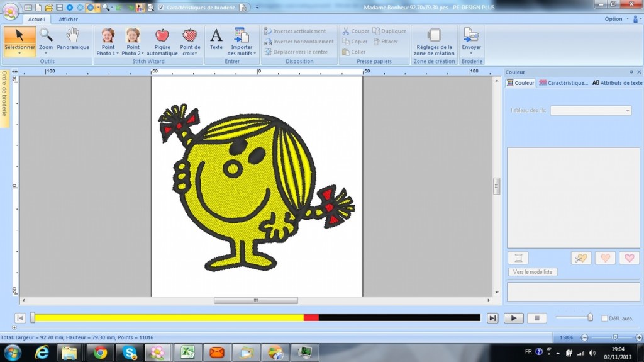
Task: Click the Zoom magnifier tool
Action: [46, 39]
